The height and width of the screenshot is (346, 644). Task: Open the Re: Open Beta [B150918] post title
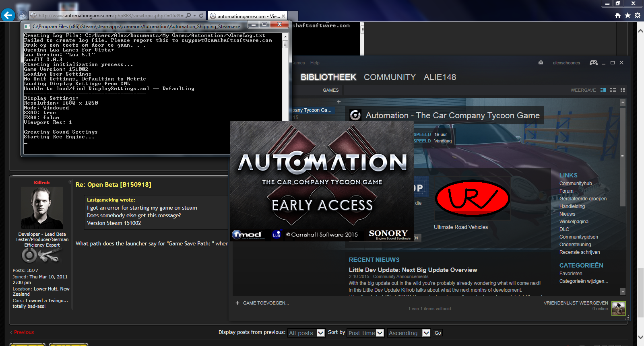click(x=114, y=185)
